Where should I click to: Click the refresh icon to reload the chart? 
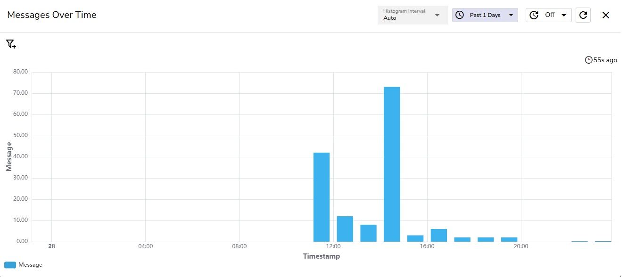click(583, 15)
